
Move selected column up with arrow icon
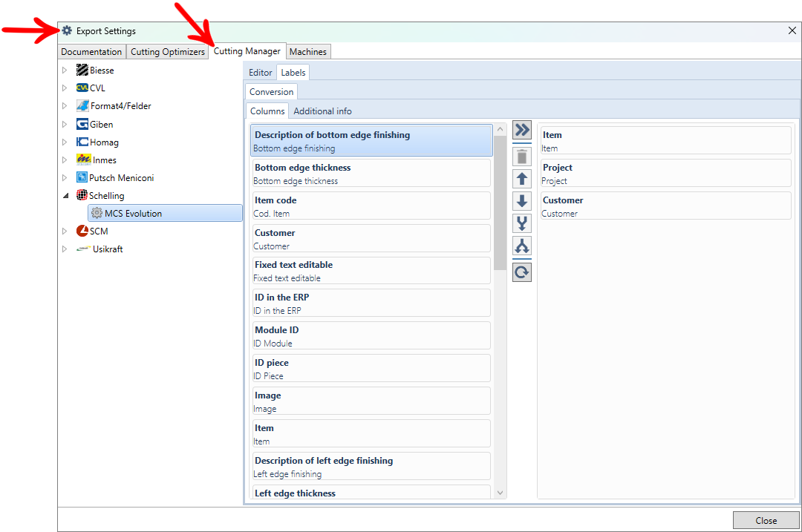pyautogui.click(x=522, y=179)
